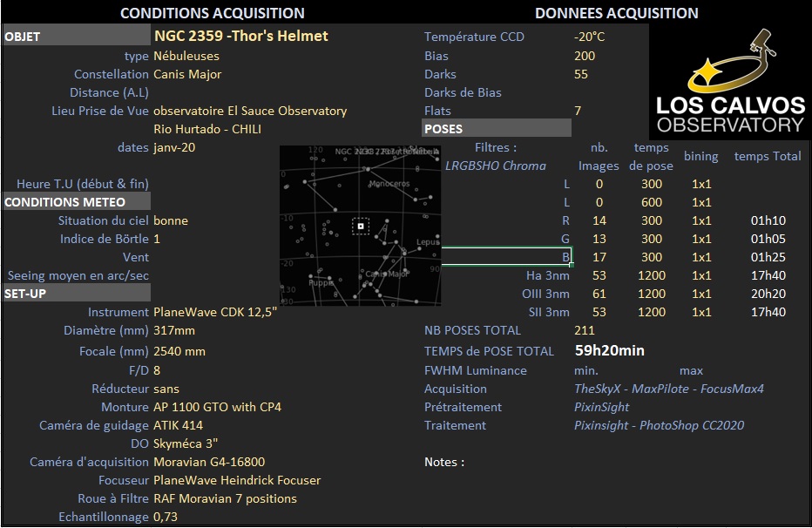
Task: Click the 'Notes :' label
Action: [x=444, y=463]
